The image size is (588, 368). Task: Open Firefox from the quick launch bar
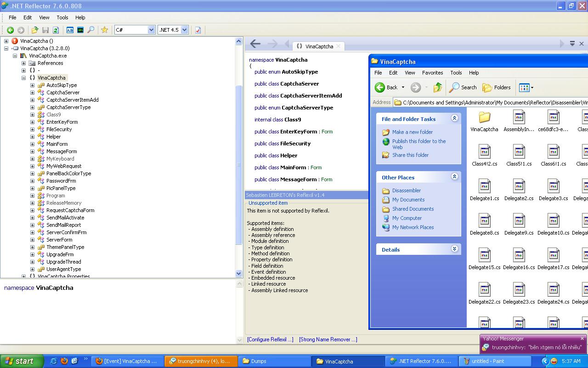pos(64,361)
